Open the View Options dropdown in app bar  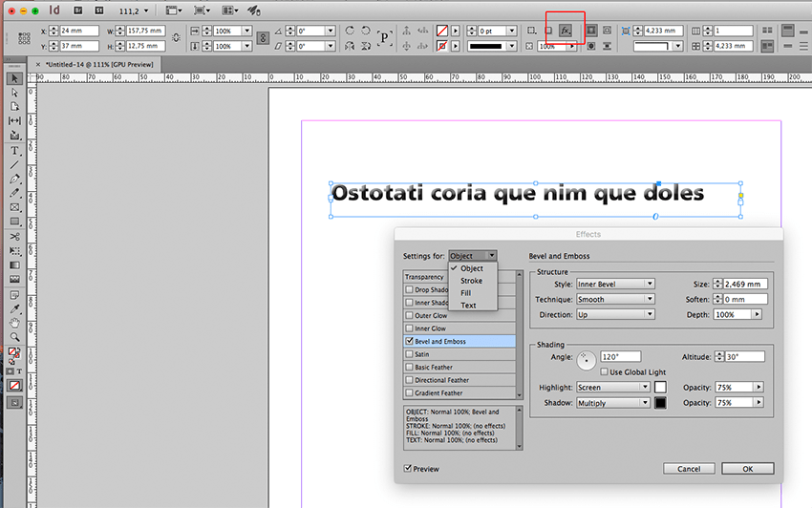pos(174,11)
